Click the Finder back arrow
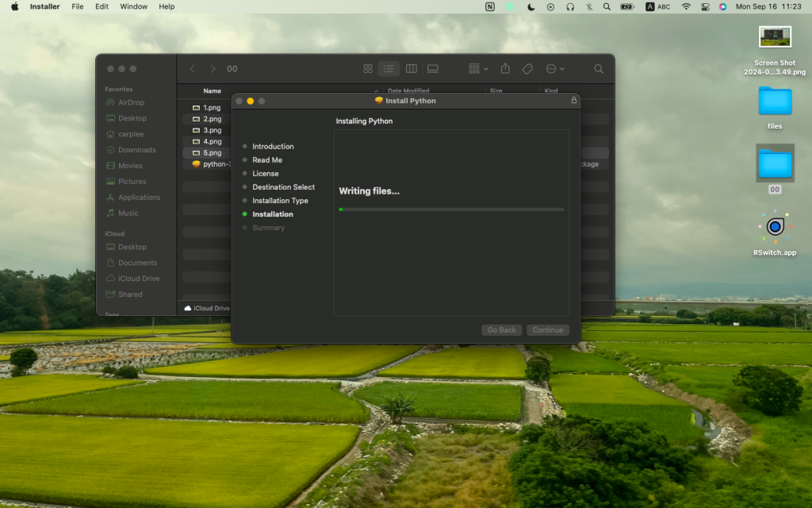This screenshot has height=508, width=812. click(192, 69)
